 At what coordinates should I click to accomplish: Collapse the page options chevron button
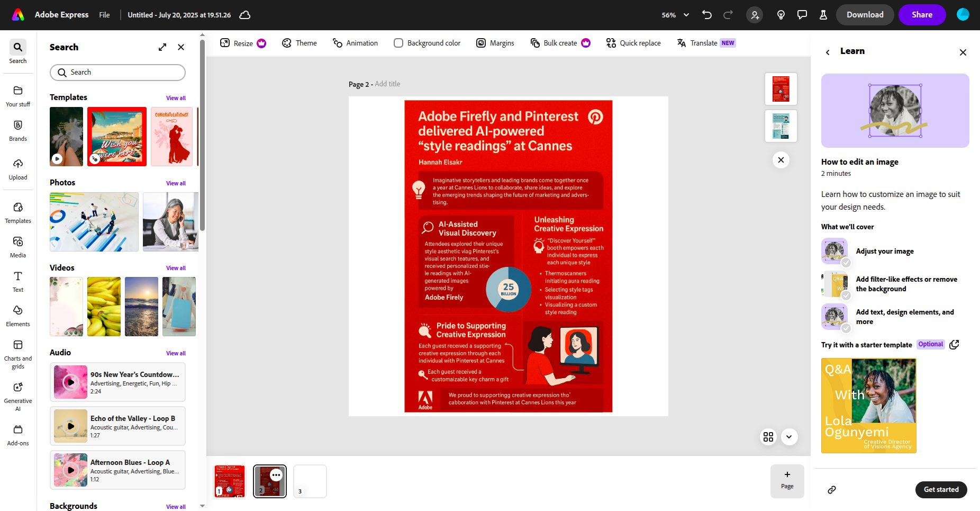789,437
